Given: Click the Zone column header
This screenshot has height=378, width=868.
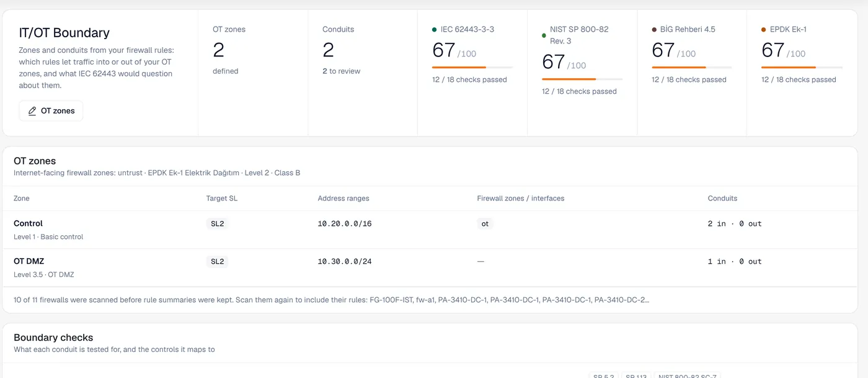Looking at the screenshot, I should [22, 199].
